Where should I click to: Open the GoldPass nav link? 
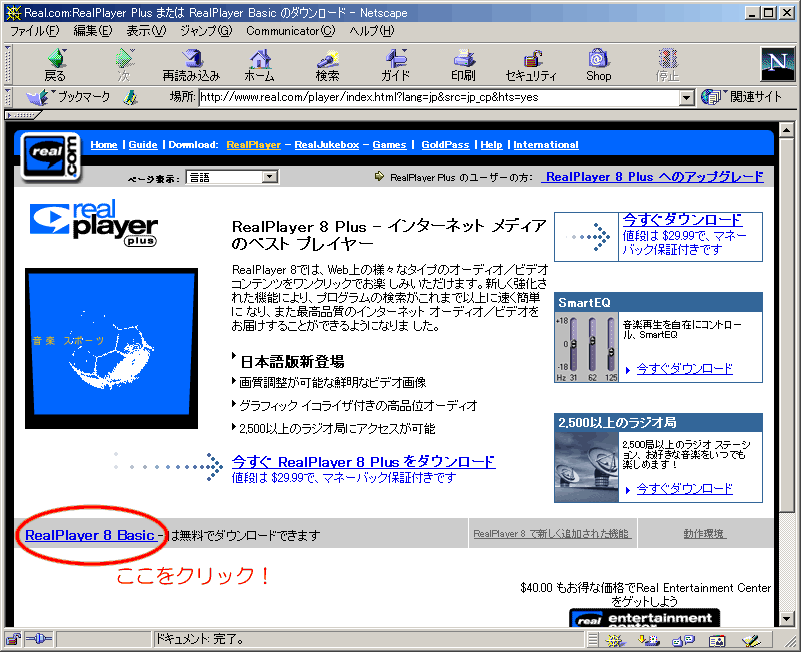tap(445, 145)
